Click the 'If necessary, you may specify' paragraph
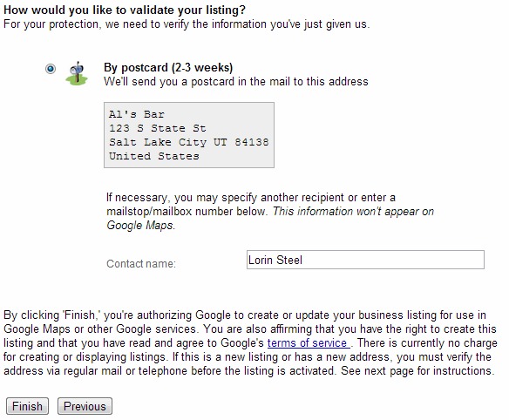 [270, 211]
